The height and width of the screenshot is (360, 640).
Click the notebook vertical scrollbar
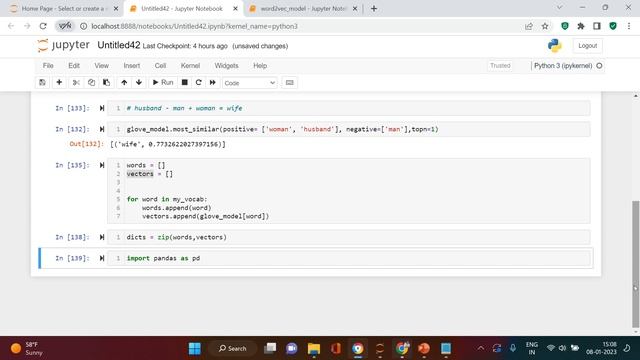tap(636, 264)
